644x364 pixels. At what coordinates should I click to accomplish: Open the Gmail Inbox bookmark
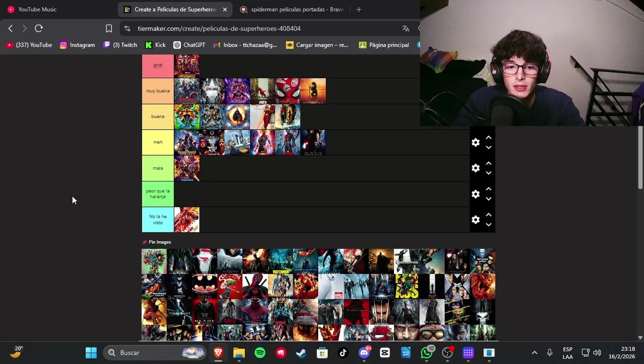pyautogui.click(x=245, y=45)
